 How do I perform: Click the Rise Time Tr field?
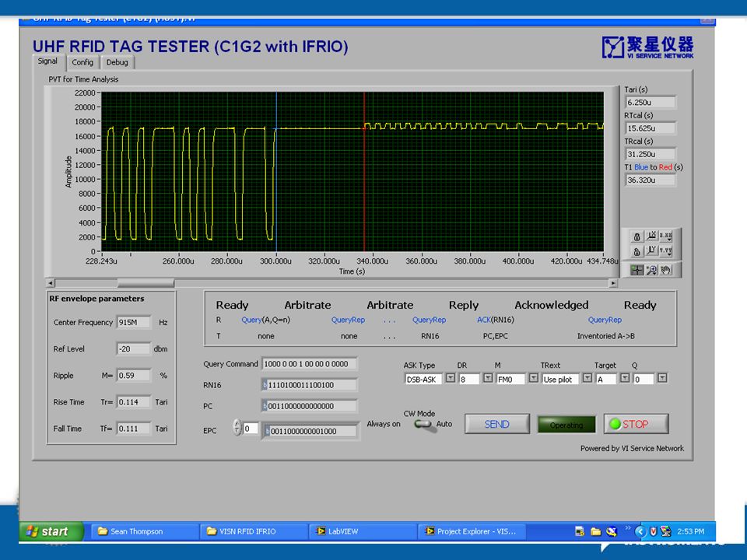pyautogui.click(x=134, y=402)
